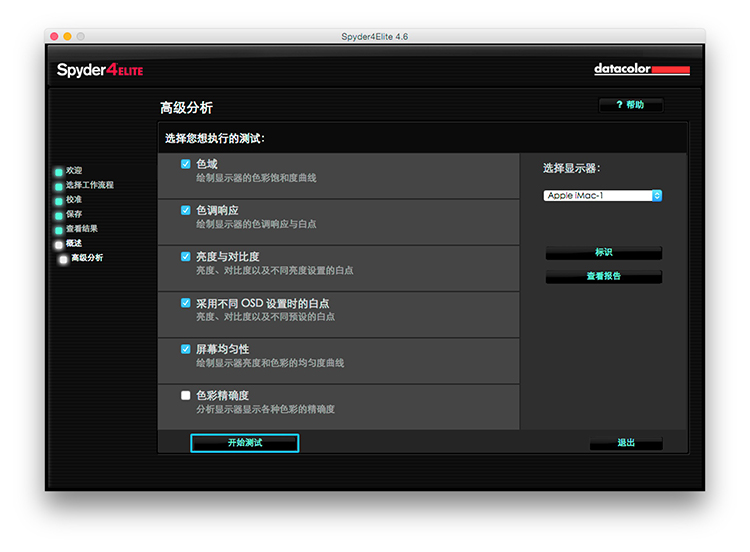Click the 分析显示器显示各种色彩的精确度 description
This screenshot has width=750, height=552.
(x=265, y=409)
